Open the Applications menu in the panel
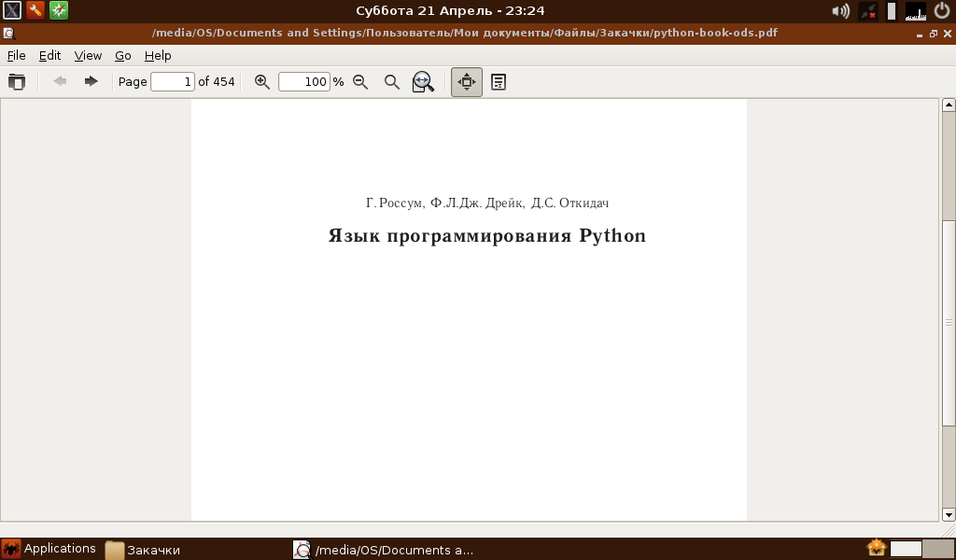This screenshot has width=956, height=560. coord(49,549)
